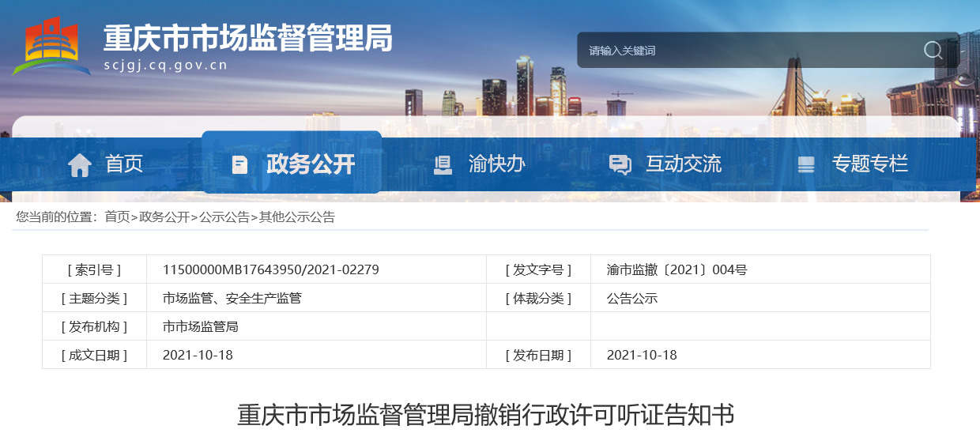Image resolution: width=980 pixels, height=437 pixels.
Task: Click the 发布日期 value 2021-10-18
Action: click(x=642, y=355)
